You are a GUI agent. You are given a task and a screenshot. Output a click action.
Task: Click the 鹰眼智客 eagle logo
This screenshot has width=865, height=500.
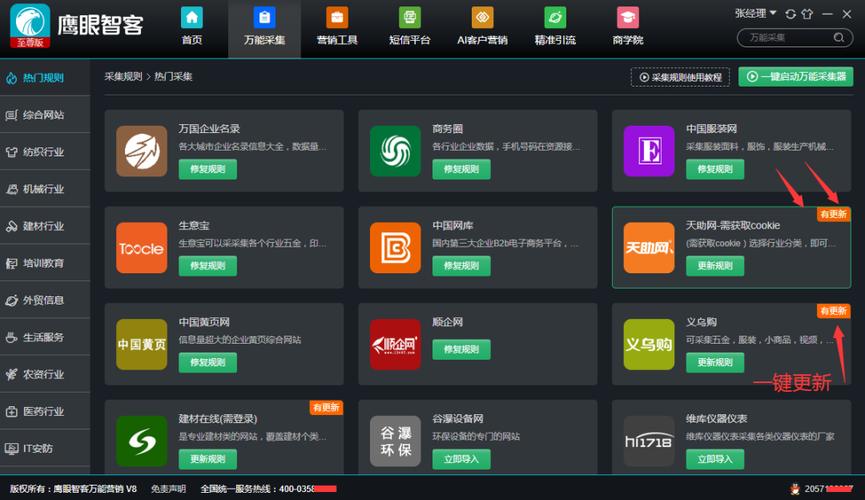tap(30, 25)
